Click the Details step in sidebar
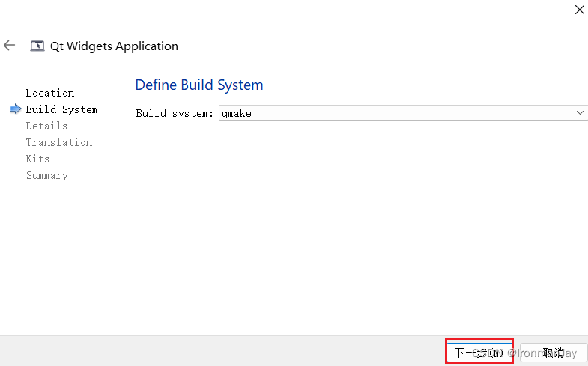Image resolution: width=588 pixels, height=366 pixels. click(x=46, y=126)
